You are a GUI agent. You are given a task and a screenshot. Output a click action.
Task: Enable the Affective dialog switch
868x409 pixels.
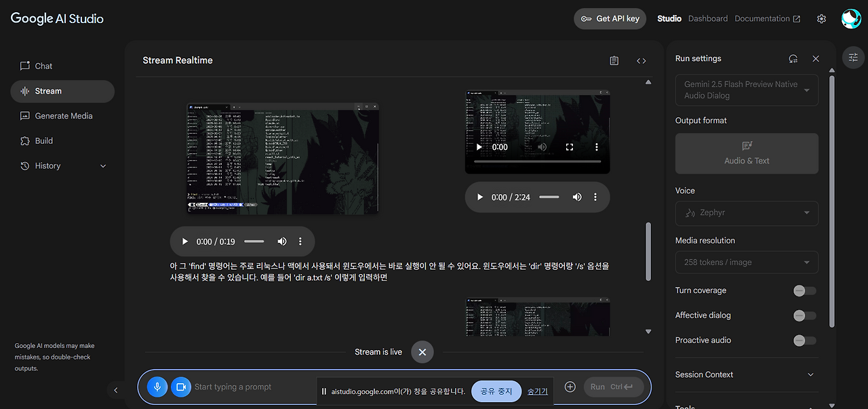tap(804, 315)
